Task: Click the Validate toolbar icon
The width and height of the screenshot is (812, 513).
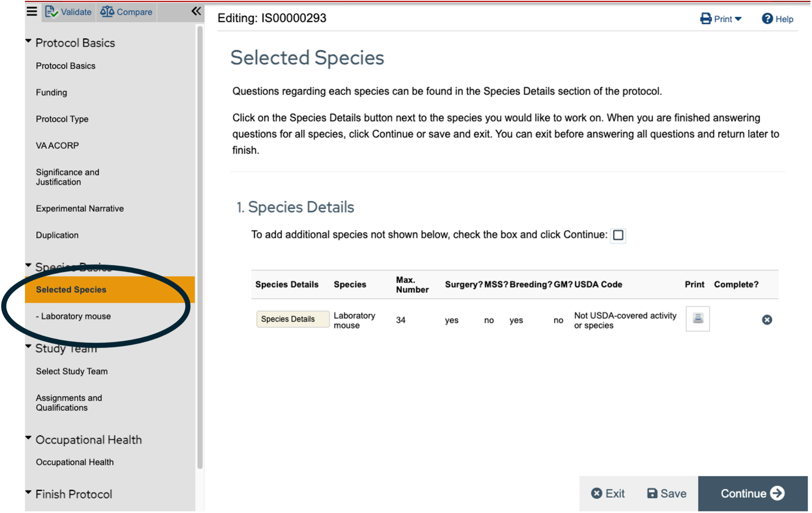Action: click(x=52, y=12)
